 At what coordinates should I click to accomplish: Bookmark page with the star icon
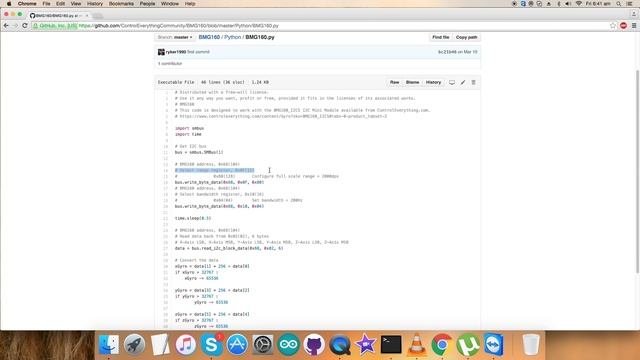pyautogui.click(x=613, y=26)
